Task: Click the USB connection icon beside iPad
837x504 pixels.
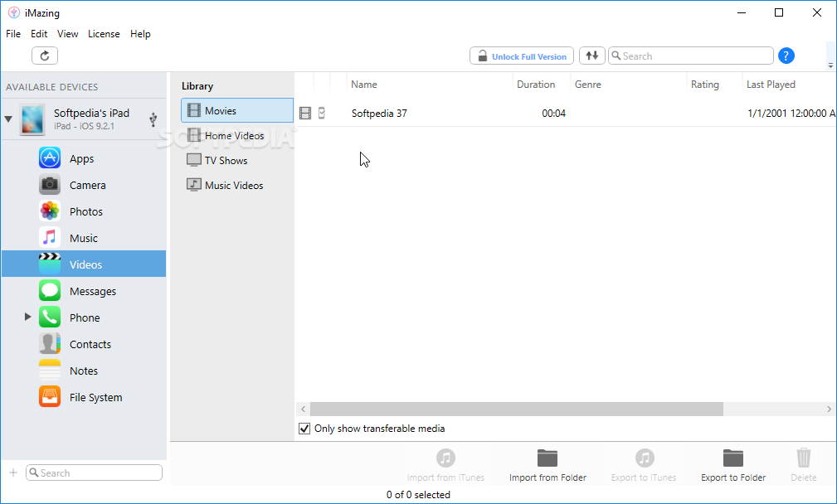Action: (153, 119)
